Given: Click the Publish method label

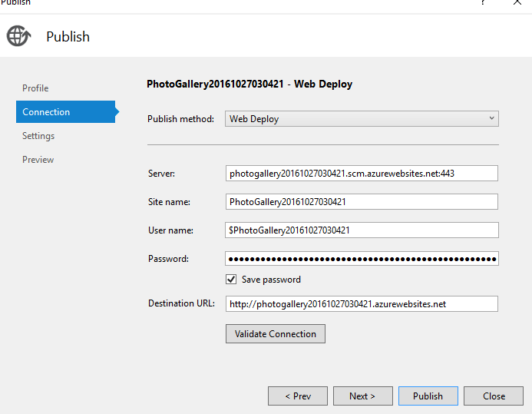Looking at the screenshot, I should point(181,119).
